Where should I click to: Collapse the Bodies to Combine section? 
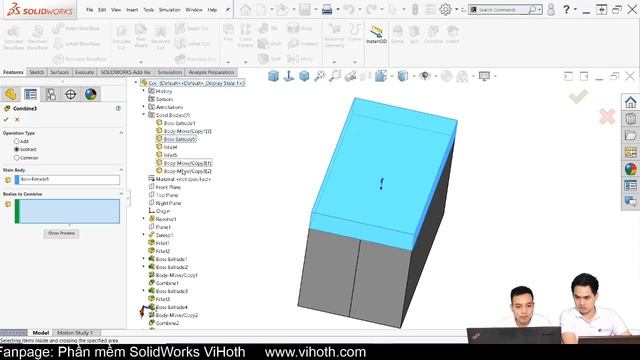click(x=121, y=194)
